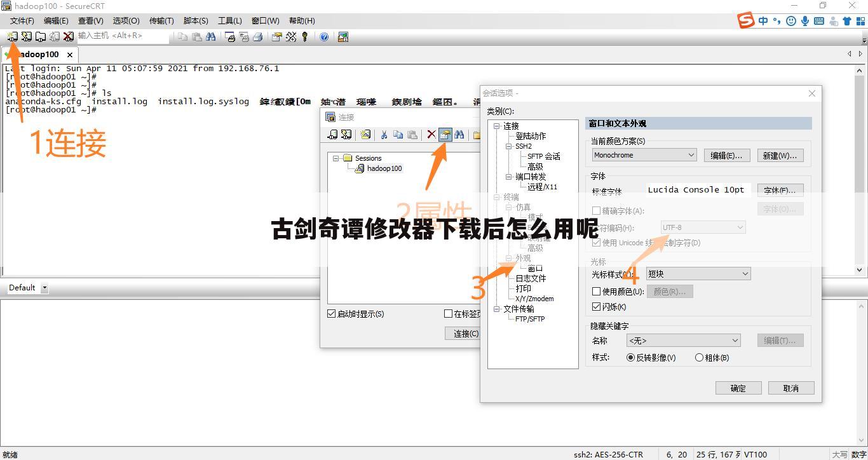
Task: Open 光标样式 dropdown showing 短块
Action: point(698,274)
